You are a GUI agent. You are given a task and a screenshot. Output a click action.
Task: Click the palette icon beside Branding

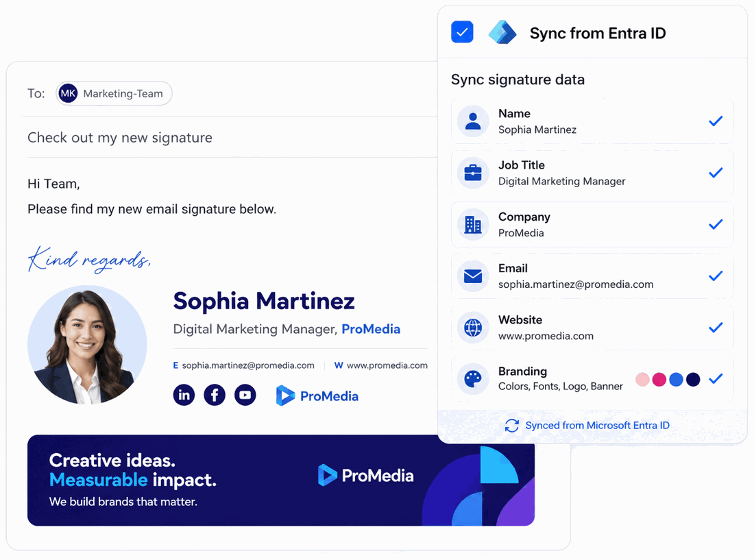(x=473, y=379)
